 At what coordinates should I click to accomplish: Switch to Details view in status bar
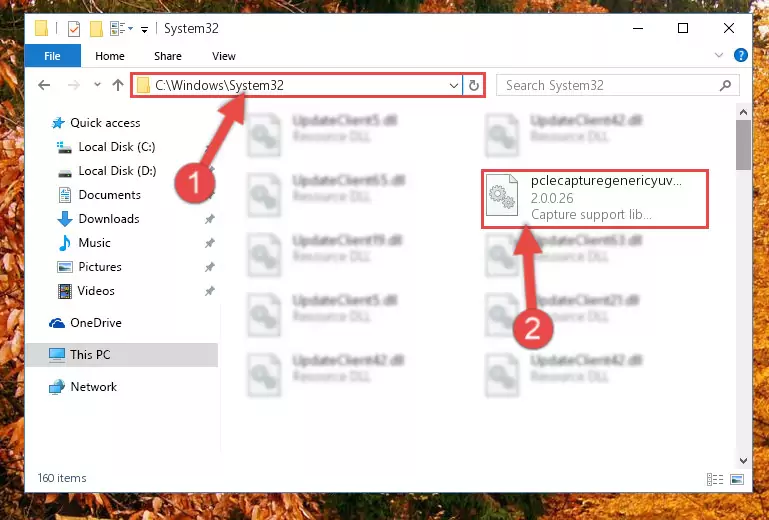point(715,479)
